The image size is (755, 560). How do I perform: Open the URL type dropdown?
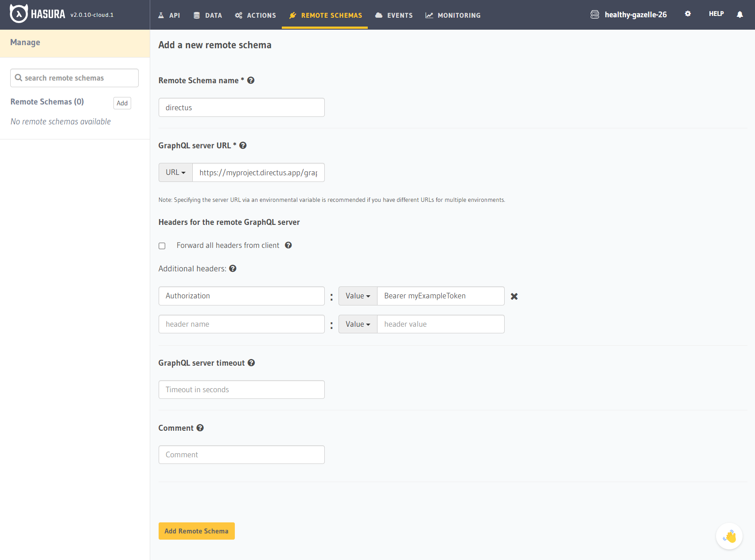coord(175,173)
